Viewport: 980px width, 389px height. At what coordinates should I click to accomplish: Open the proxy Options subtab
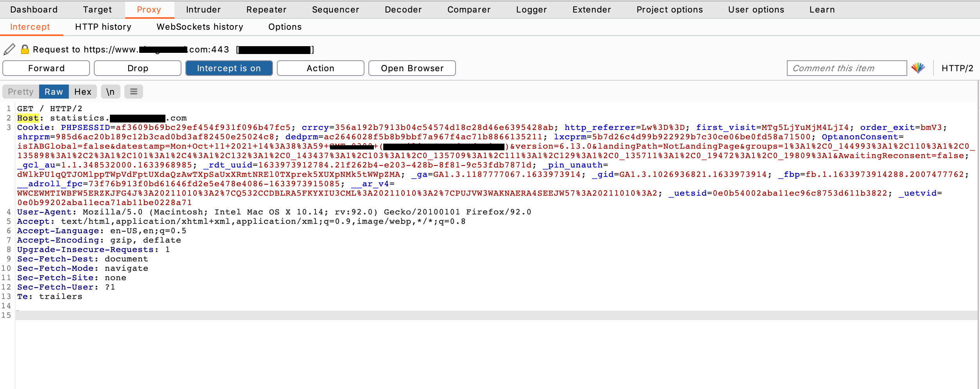point(285,27)
